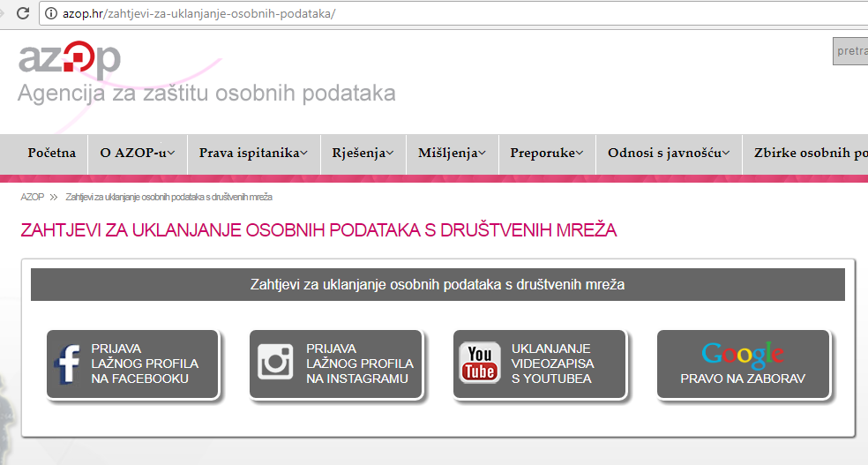The width and height of the screenshot is (868, 465).
Task: Click the YouTube logo icon
Action: [480, 363]
